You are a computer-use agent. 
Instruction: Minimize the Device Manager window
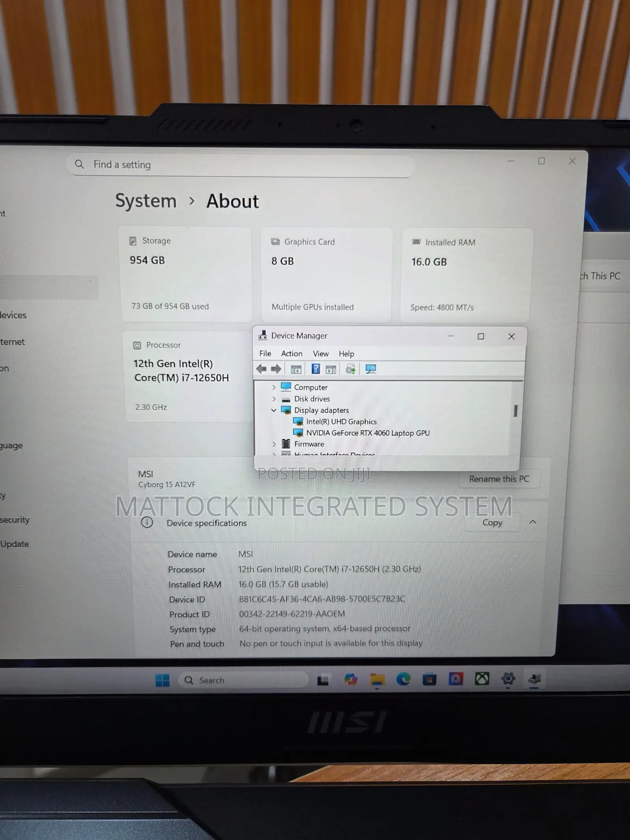tap(451, 336)
